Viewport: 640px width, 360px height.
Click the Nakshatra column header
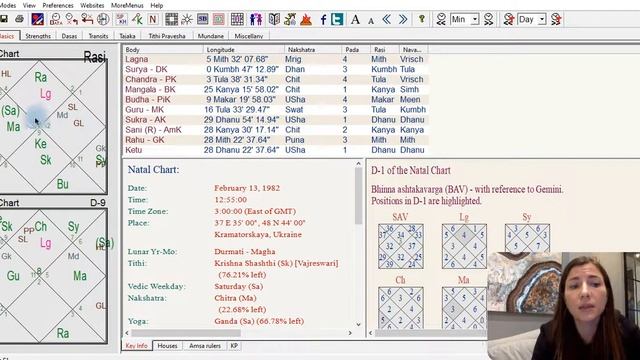pos(313,49)
